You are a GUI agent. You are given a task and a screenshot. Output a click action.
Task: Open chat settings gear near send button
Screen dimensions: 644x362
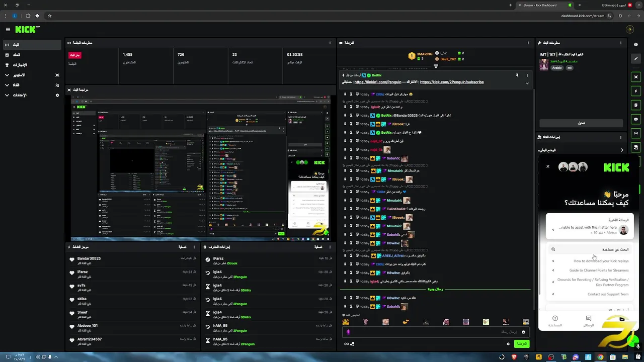[508, 344]
